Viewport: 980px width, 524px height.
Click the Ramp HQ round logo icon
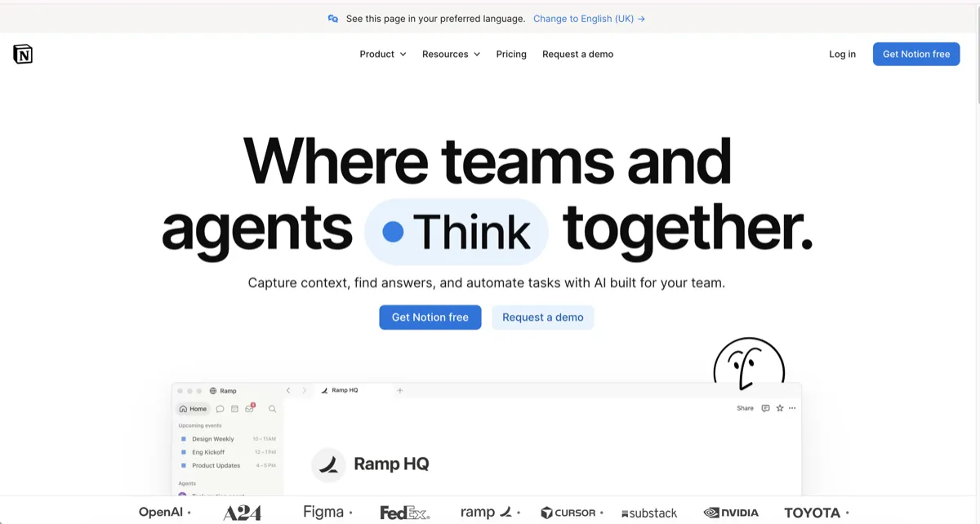(328, 464)
